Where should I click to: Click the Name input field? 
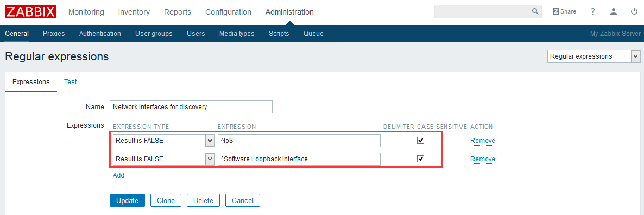[191, 106]
